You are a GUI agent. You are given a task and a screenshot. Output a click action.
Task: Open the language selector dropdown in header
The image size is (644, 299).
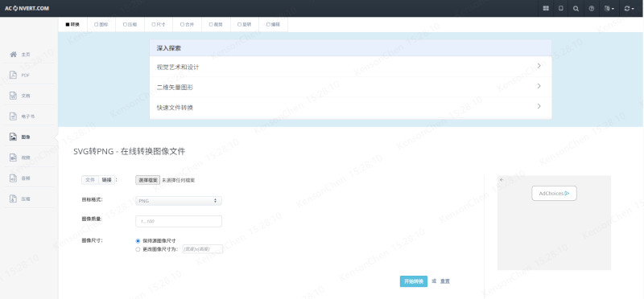click(609, 8)
